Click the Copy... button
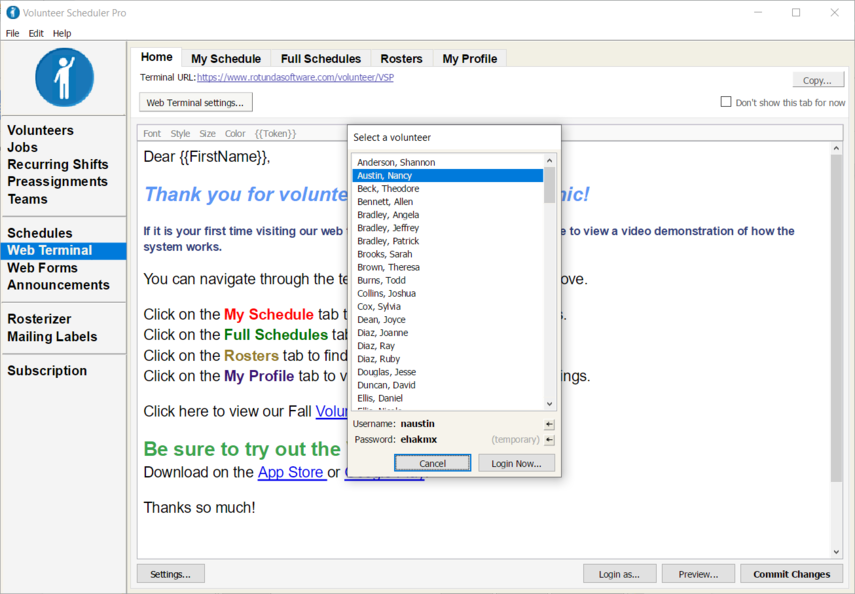 click(x=817, y=80)
